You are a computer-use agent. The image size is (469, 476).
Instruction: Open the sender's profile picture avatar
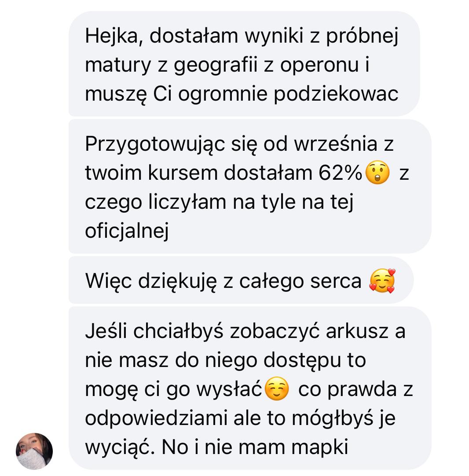point(34,451)
